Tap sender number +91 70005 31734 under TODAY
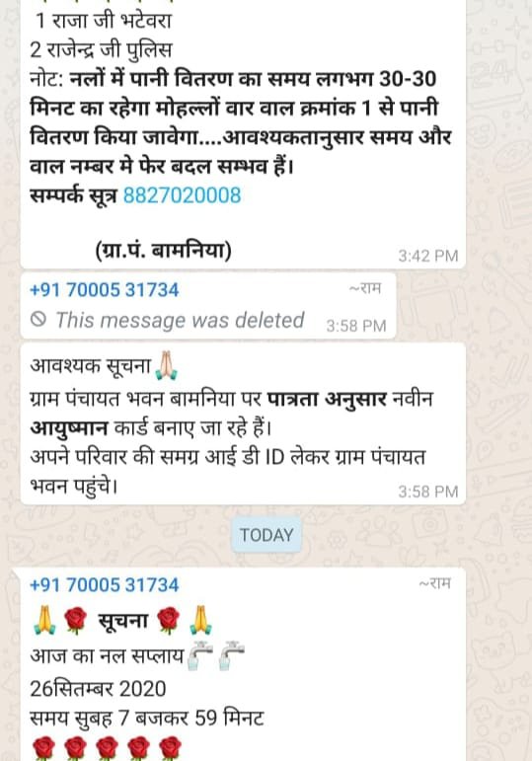The image size is (532, 761). point(105,585)
